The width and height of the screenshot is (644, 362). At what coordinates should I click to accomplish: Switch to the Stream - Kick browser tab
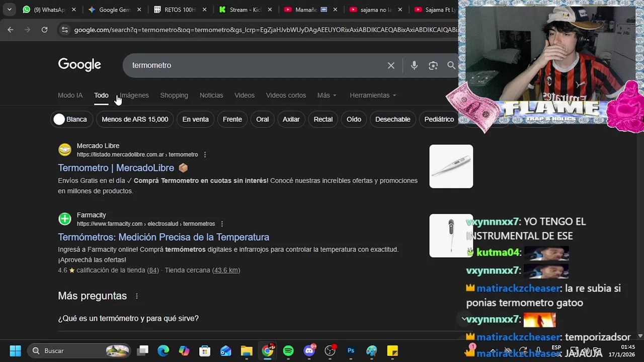click(x=246, y=10)
